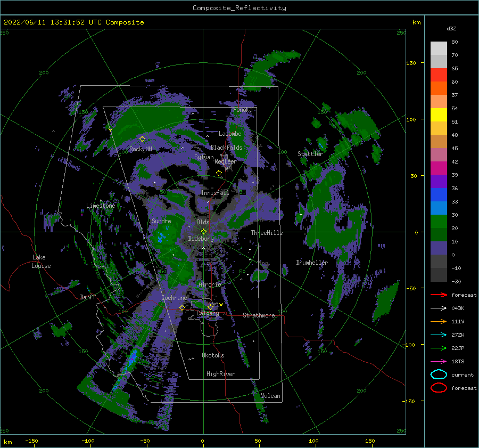Click the ThreeHills label
This screenshot has width=479, height=448.
267,233
